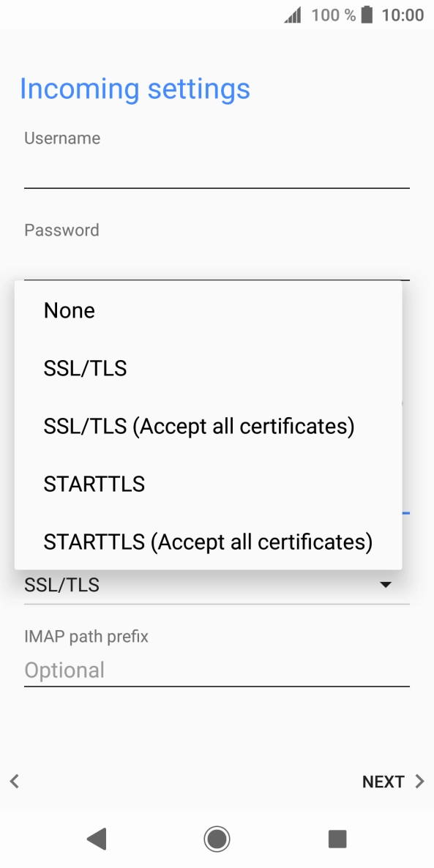The height and width of the screenshot is (868, 434).
Task: Tap the Incoming settings title link
Action: tap(135, 88)
